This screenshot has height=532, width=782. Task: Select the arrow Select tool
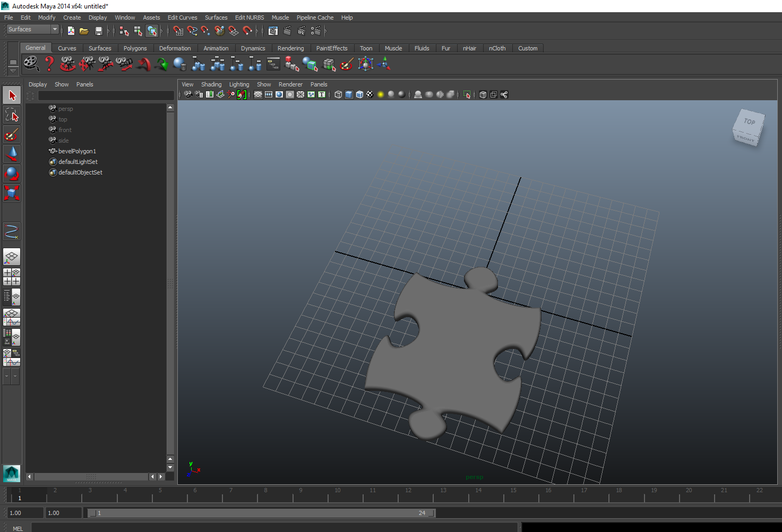click(x=12, y=95)
